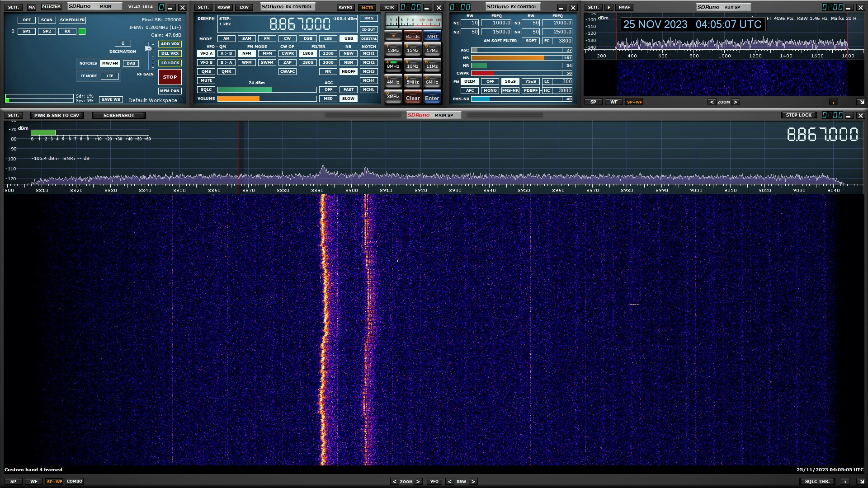Zoom out Main SP with left zoom arrow
868x488 pixels.
click(x=394, y=482)
